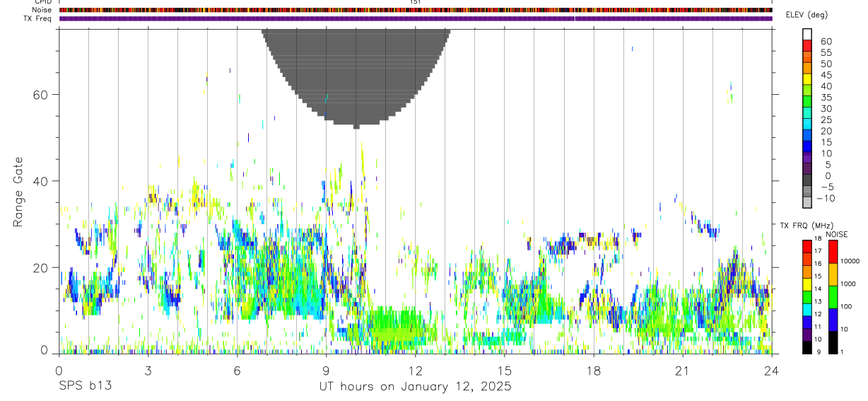Click the black bottom segment of TX FRQ bar
This screenshot has height=401, width=868.
tap(807, 347)
